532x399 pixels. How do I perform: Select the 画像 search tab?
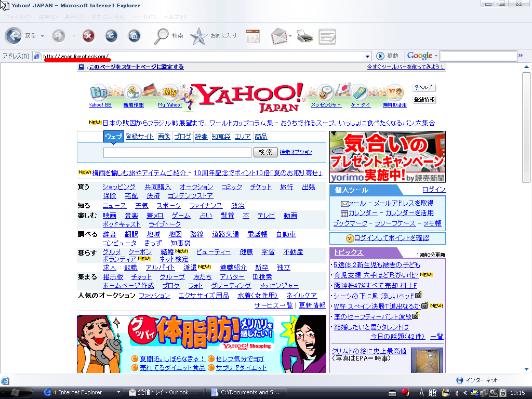tap(164, 137)
